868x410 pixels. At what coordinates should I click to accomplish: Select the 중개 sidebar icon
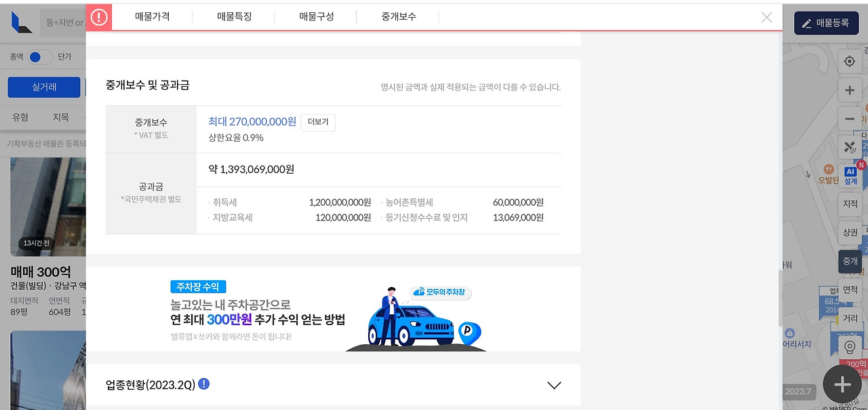click(x=850, y=261)
